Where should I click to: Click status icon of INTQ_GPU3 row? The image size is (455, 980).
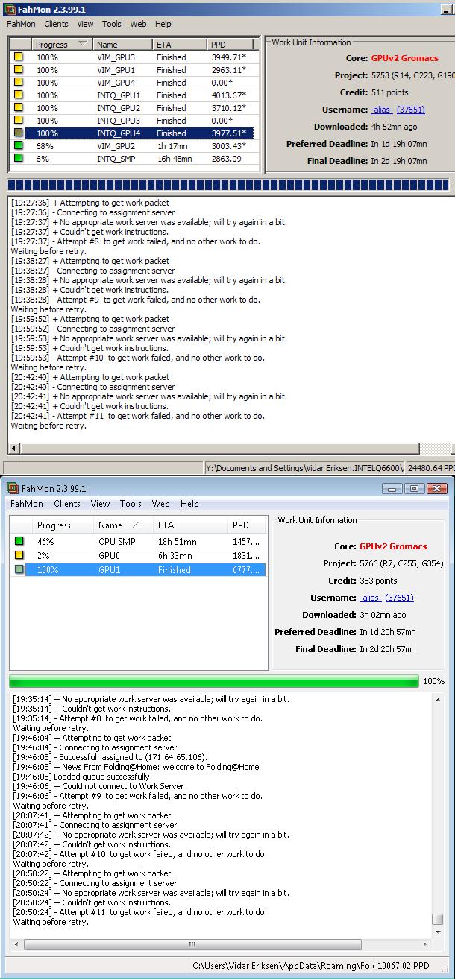tap(19, 121)
